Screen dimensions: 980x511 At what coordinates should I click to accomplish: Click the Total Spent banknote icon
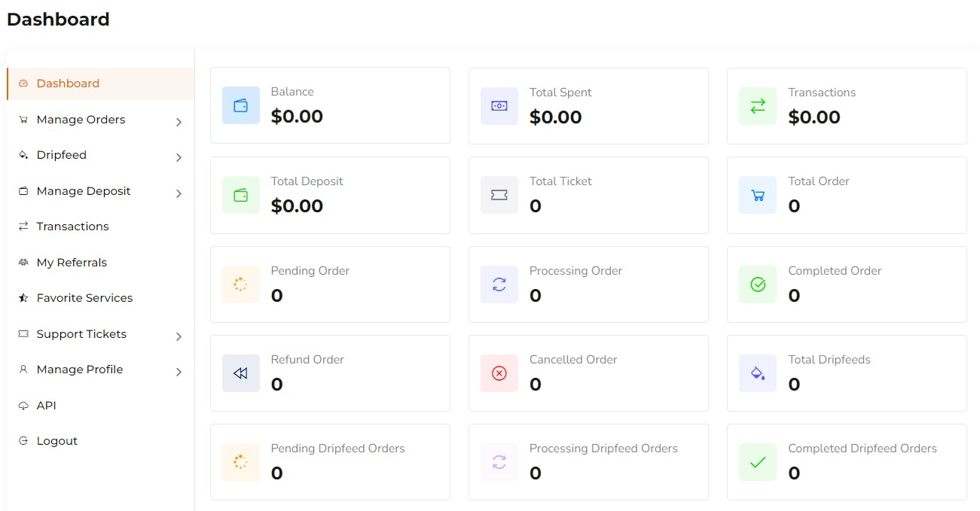(499, 106)
